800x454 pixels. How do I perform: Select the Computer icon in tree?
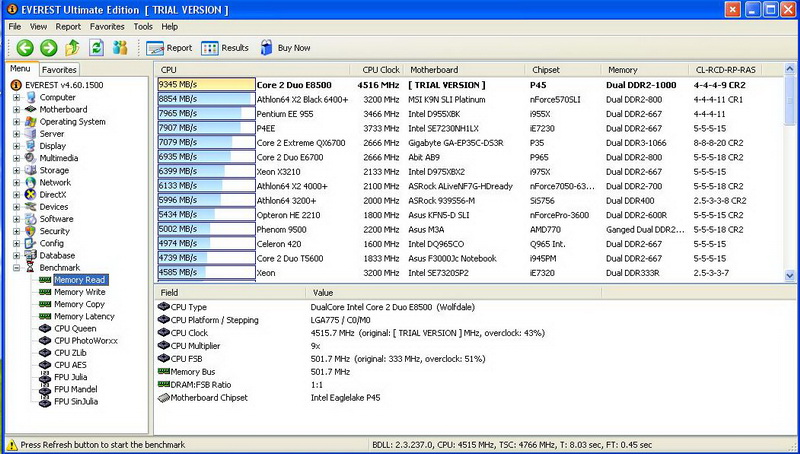(31, 97)
